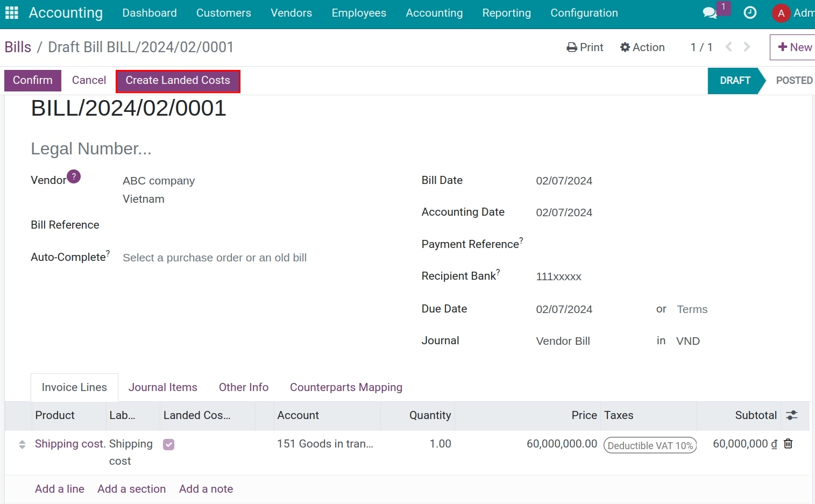815x504 pixels.
Task: Open optional columns icon on invoice lines
Action: 791,416
